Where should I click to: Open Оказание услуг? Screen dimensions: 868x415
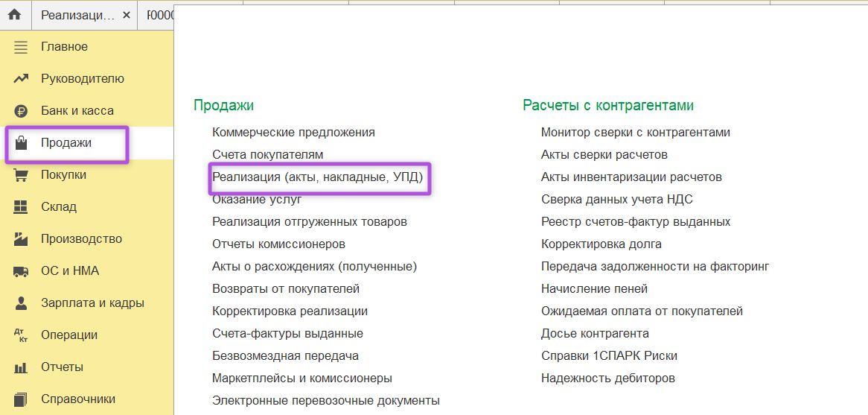pos(257,200)
